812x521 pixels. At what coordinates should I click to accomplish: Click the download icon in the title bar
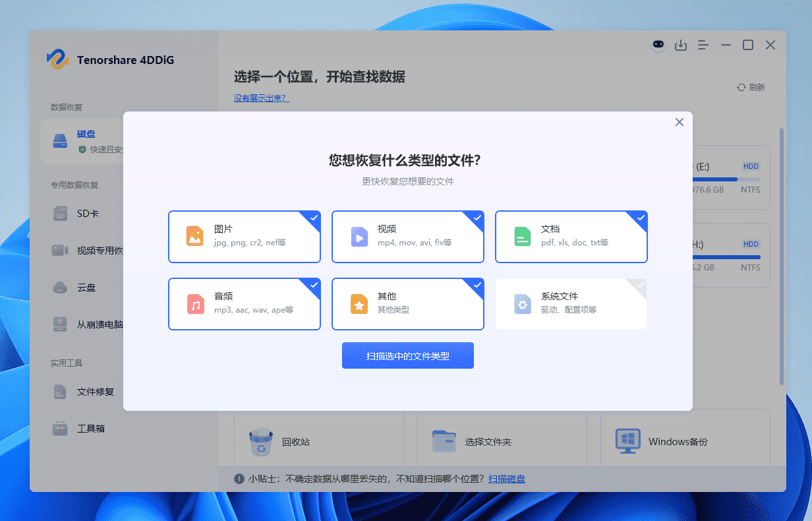681,45
